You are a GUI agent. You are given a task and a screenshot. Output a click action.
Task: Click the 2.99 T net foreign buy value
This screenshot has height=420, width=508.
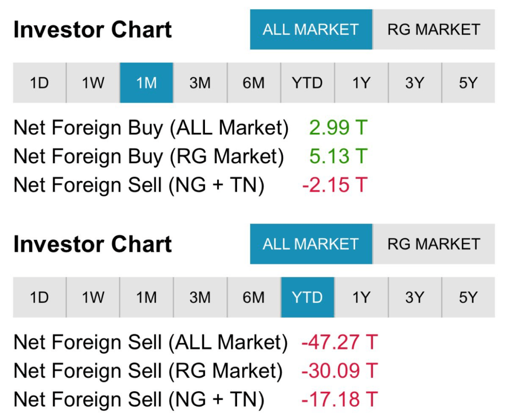tap(337, 128)
